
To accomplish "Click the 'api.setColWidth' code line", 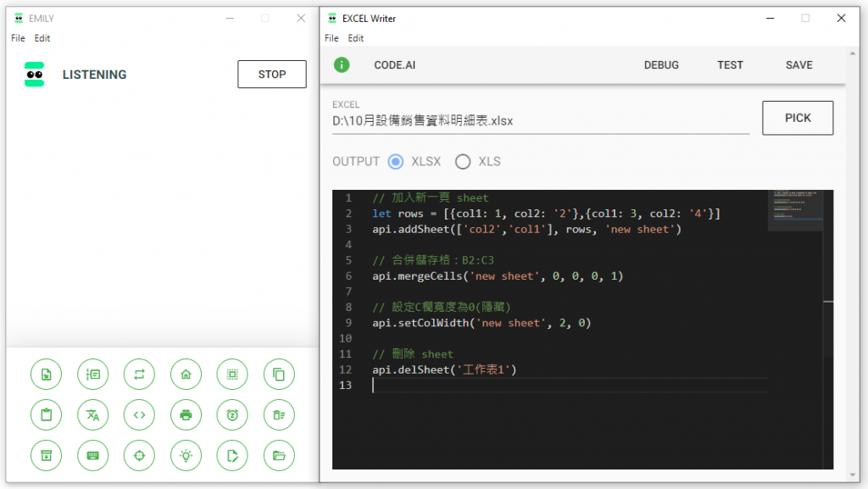I will pos(481,323).
